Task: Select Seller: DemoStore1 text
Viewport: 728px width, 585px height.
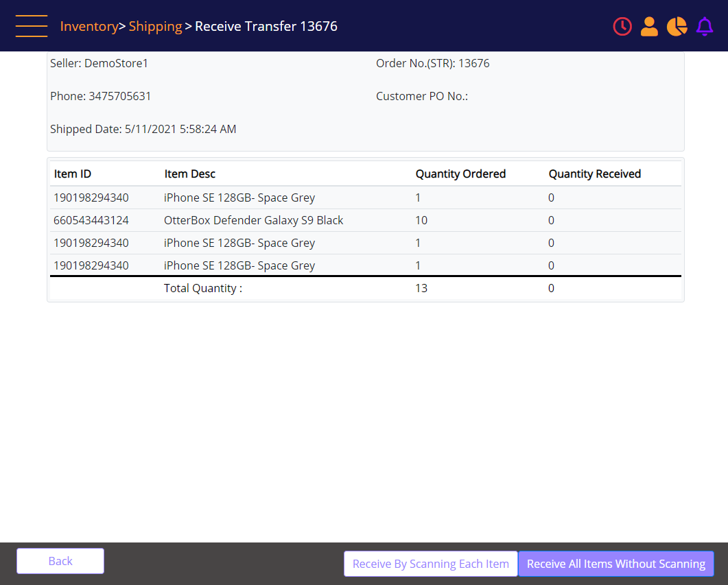Action: (x=99, y=63)
